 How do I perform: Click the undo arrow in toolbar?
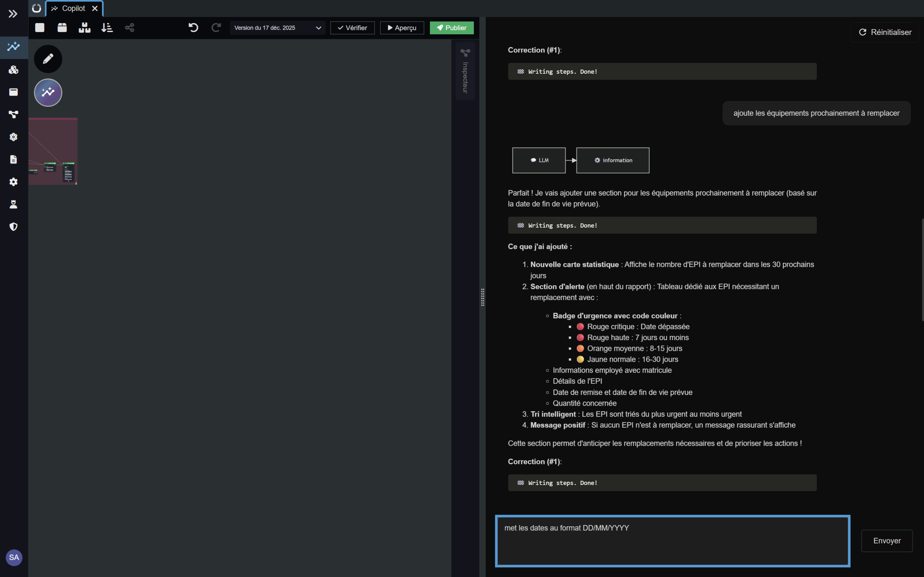193,27
